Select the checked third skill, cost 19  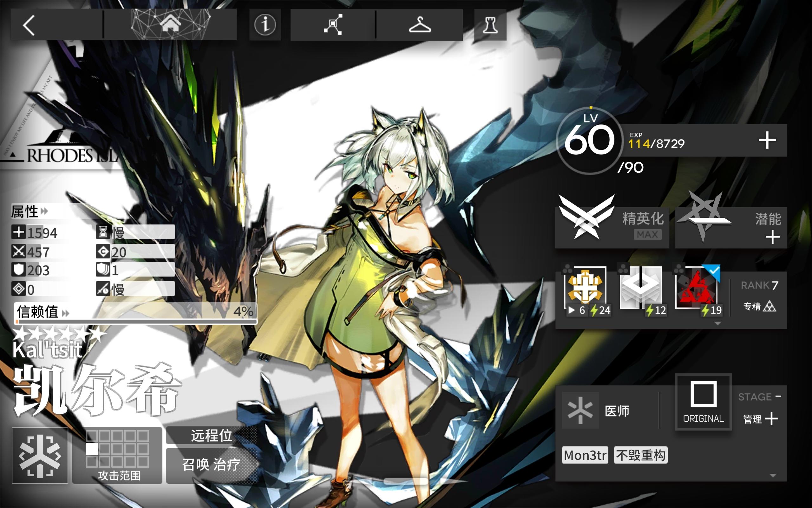[x=698, y=292]
